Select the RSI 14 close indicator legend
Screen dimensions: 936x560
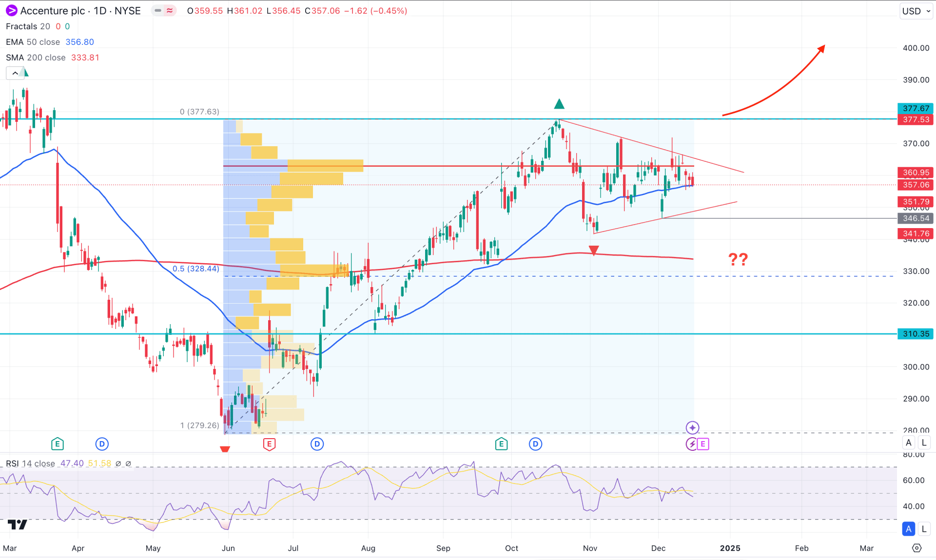point(30,463)
